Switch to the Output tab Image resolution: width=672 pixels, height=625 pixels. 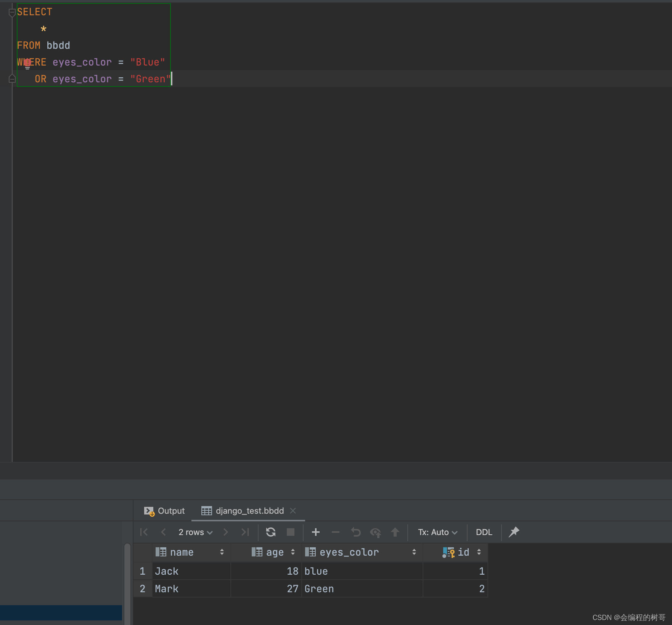click(164, 511)
